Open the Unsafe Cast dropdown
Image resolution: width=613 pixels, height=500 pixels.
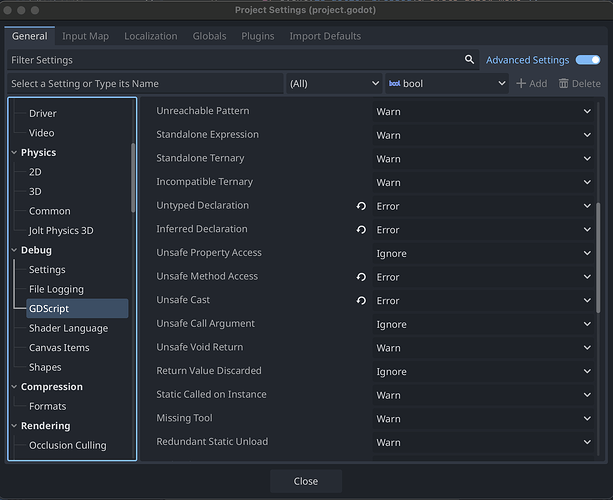pos(483,300)
